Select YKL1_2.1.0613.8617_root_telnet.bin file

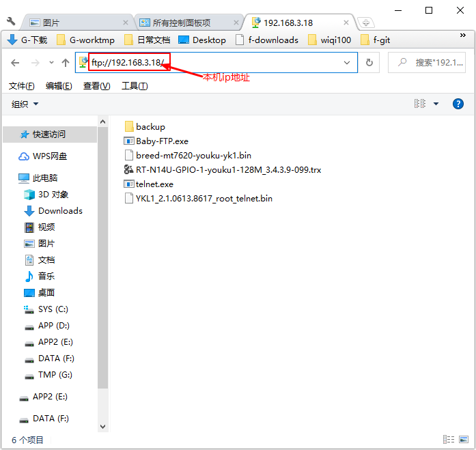[198, 199]
